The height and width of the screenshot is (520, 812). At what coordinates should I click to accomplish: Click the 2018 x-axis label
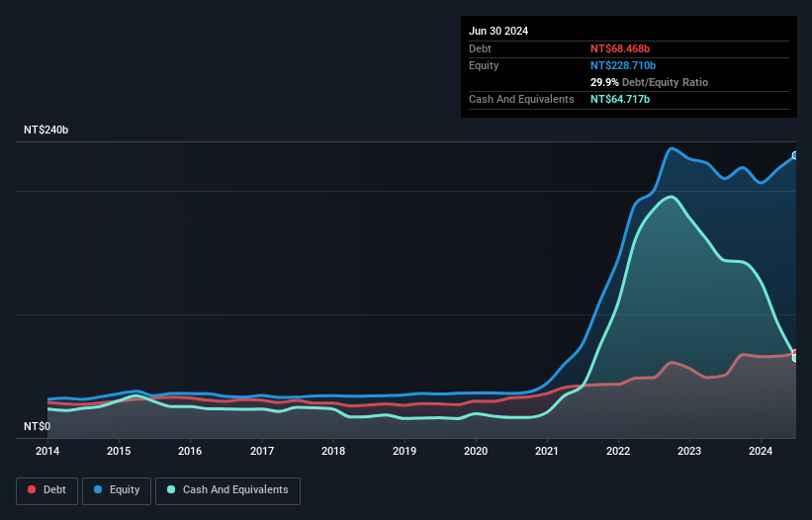coord(333,451)
